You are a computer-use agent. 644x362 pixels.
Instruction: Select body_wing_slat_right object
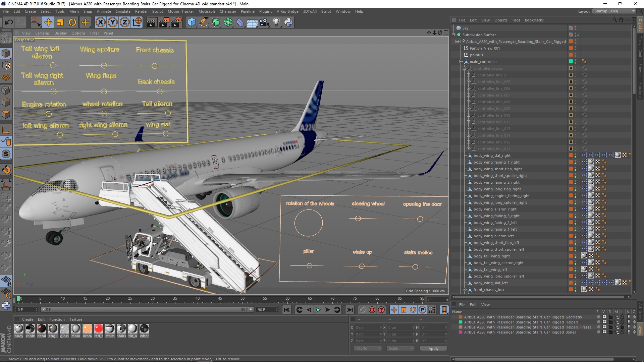[x=492, y=156]
